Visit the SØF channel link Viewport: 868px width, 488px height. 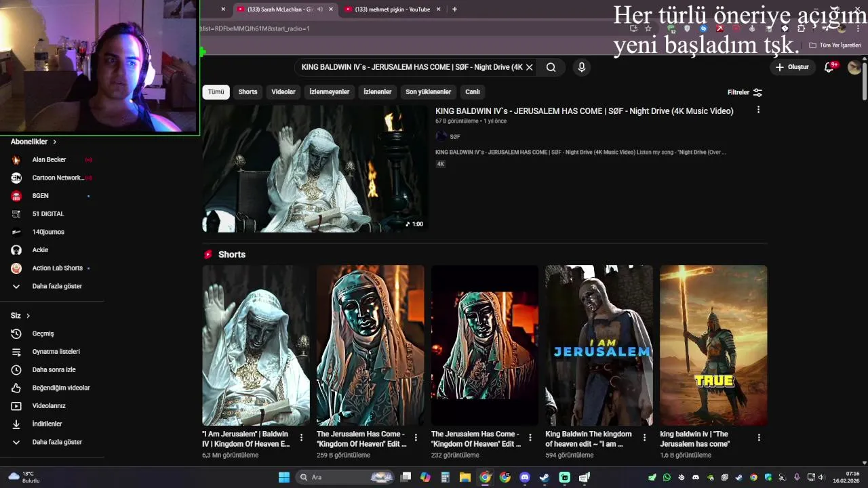(x=455, y=137)
